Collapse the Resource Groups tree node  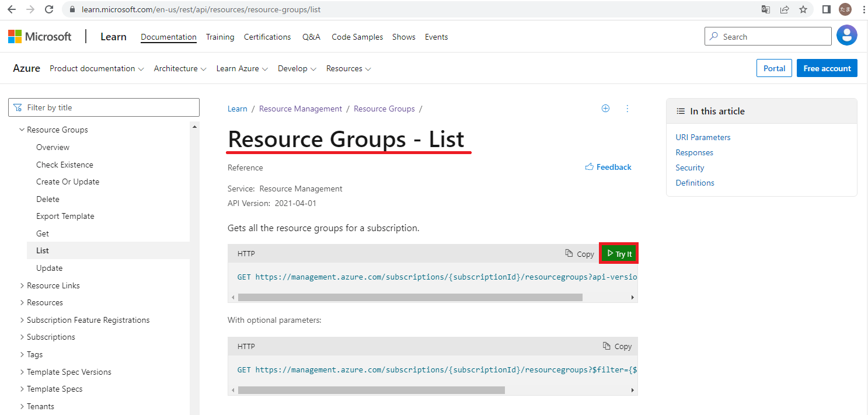tap(22, 130)
